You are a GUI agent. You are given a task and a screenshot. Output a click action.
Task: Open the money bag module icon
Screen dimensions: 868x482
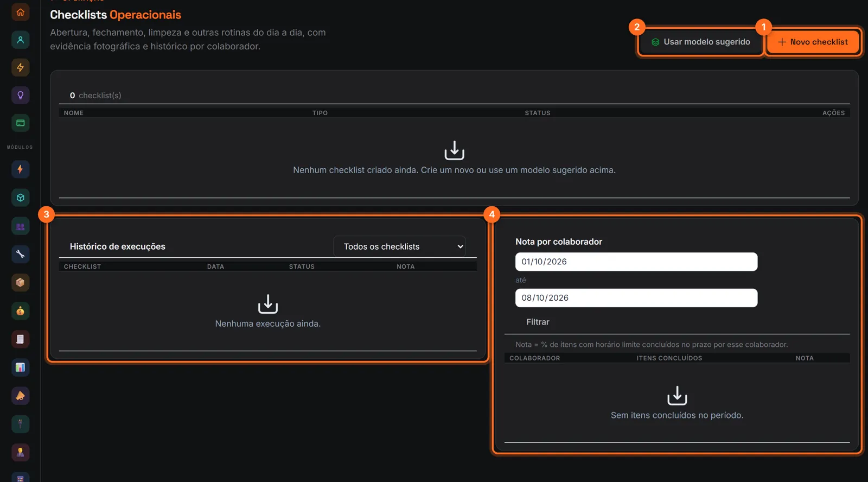tap(21, 311)
